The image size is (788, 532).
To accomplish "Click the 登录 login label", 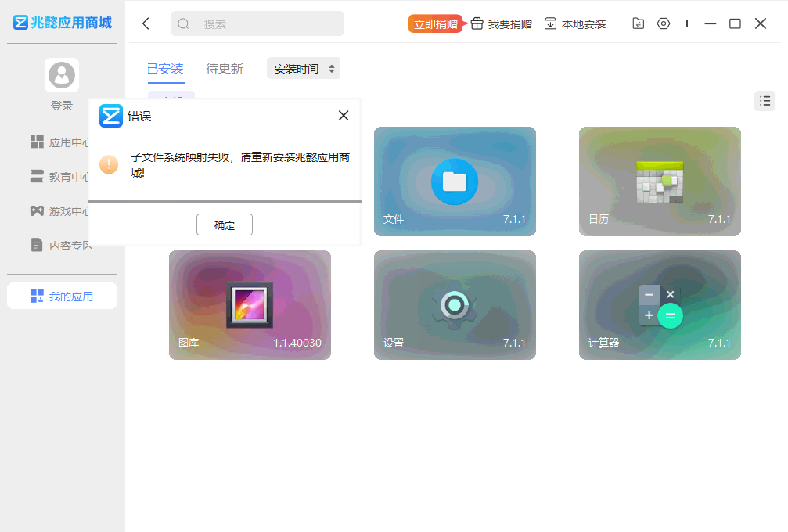I will click(x=62, y=106).
